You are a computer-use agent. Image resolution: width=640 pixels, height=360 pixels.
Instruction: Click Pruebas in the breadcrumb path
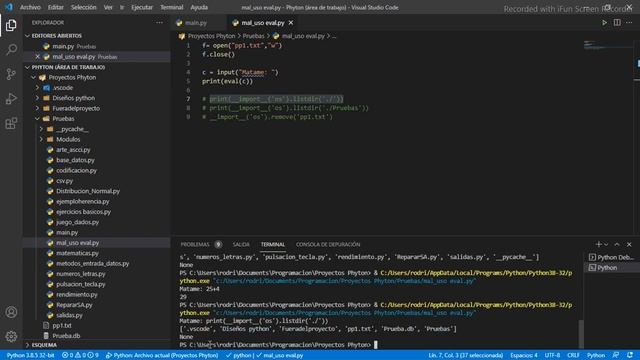(253, 36)
